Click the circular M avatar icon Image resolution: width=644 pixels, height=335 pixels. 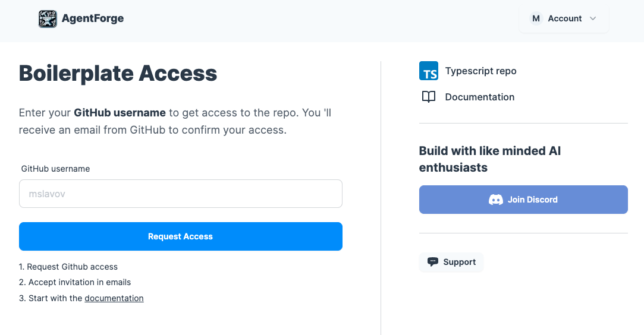[x=536, y=18]
